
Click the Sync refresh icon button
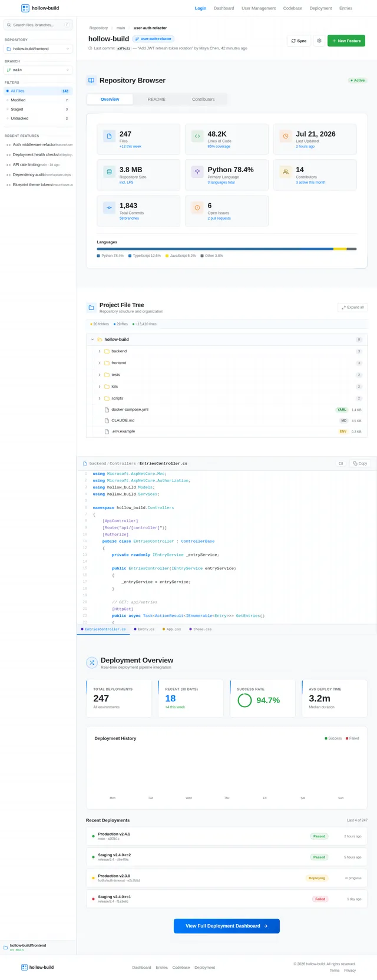[293, 41]
